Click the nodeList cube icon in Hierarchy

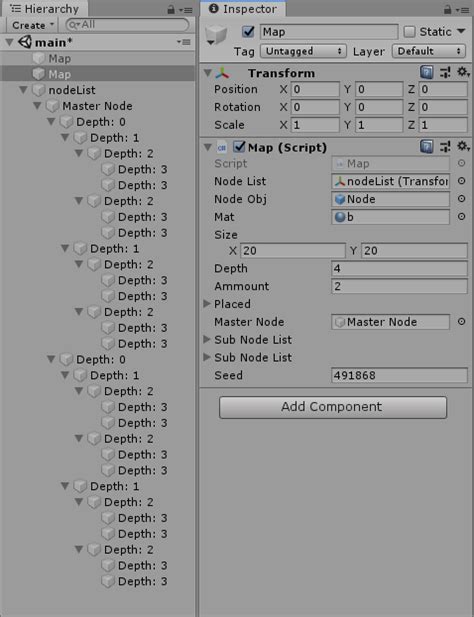(39, 90)
